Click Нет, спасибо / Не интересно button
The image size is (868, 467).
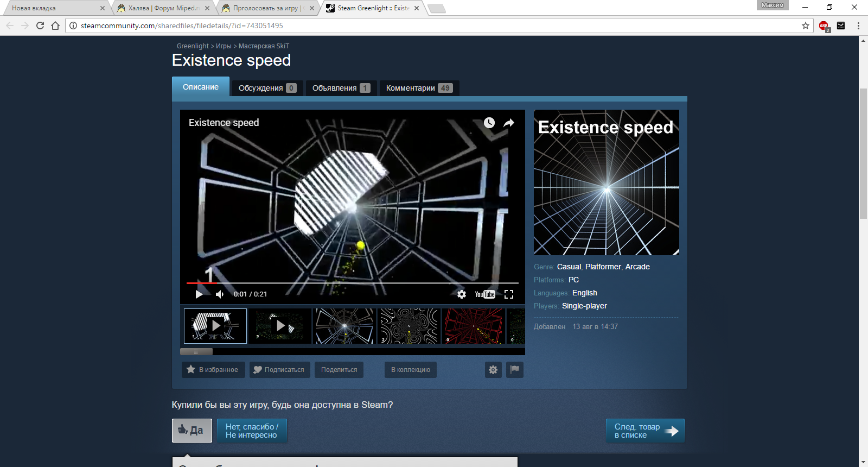tap(252, 431)
